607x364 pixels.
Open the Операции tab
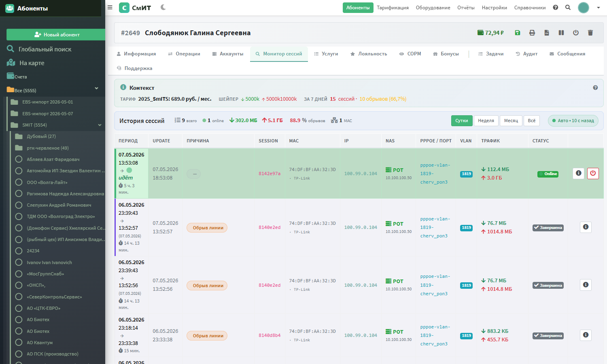click(184, 54)
